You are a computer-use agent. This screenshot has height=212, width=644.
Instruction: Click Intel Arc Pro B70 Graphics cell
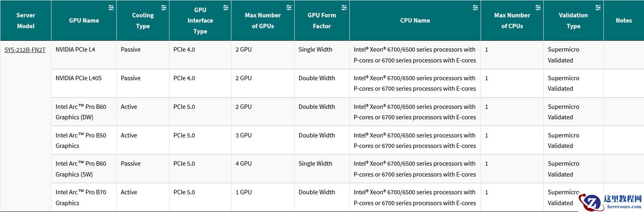tap(81, 198)
